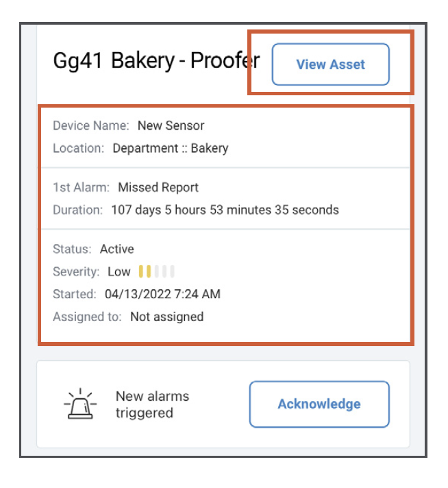Click the Assigned to field label
The height and width of the screenshot is (488, 448).
87,317
